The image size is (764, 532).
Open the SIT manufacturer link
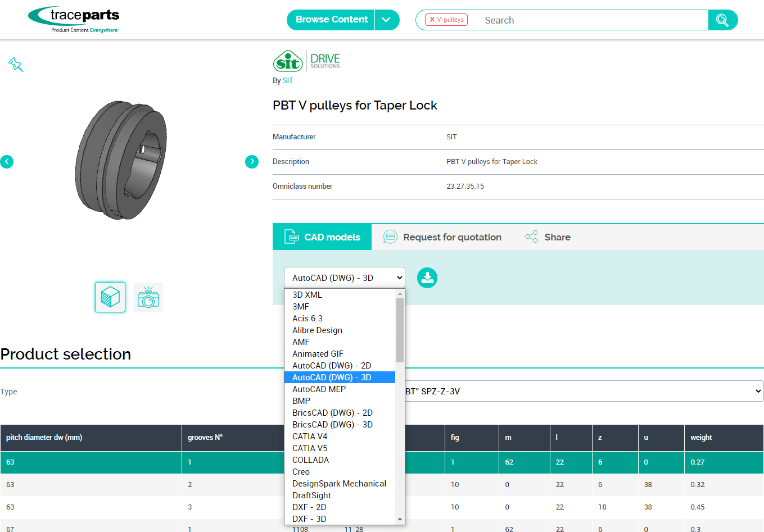(288, 80)
